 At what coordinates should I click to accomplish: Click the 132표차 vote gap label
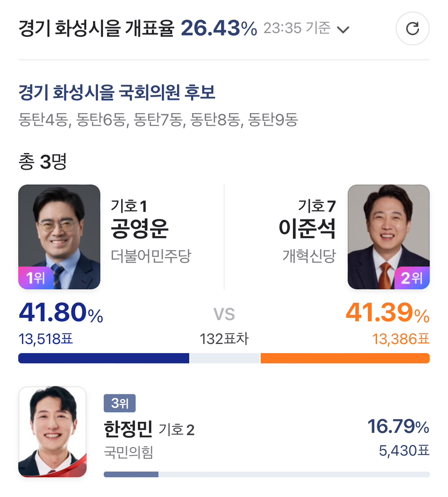click(x=224, y=339)
